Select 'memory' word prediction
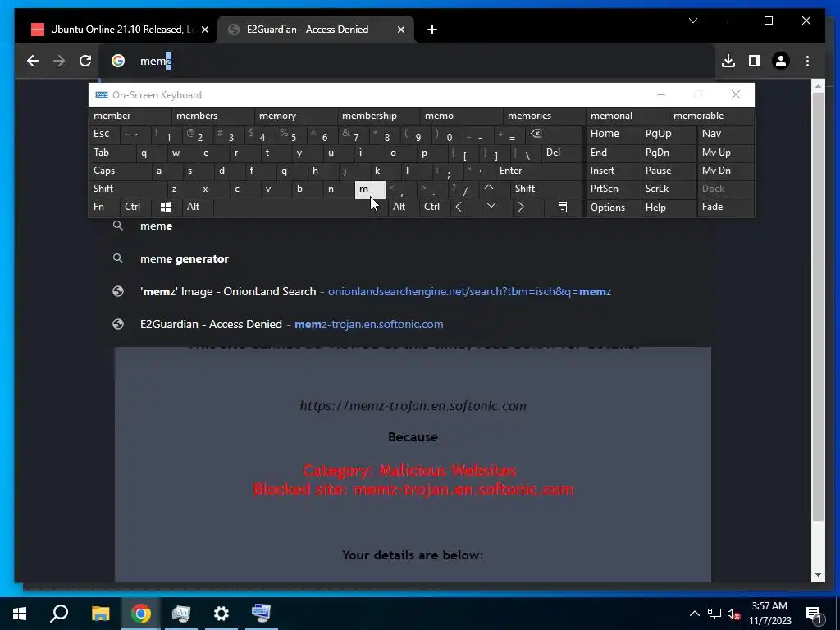This screenshot has height=630, width=840. tap(296, 116)
